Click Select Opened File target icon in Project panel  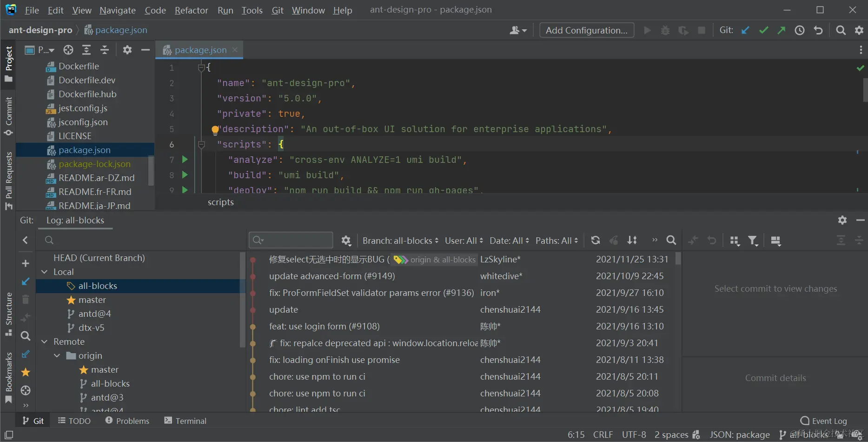point(68,50)
